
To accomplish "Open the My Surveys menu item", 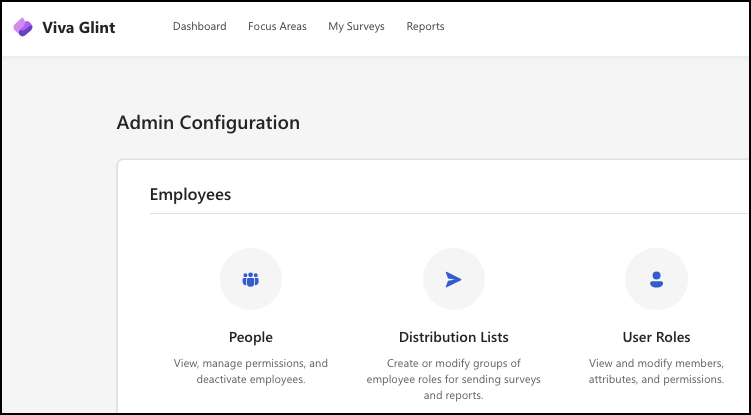I will tap(356, 27).
